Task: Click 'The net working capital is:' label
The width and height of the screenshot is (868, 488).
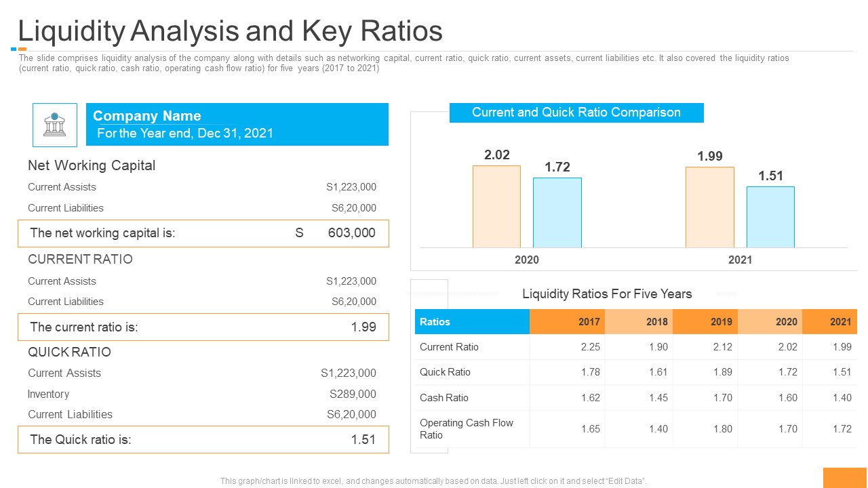Action: click(x=103, y=233)
